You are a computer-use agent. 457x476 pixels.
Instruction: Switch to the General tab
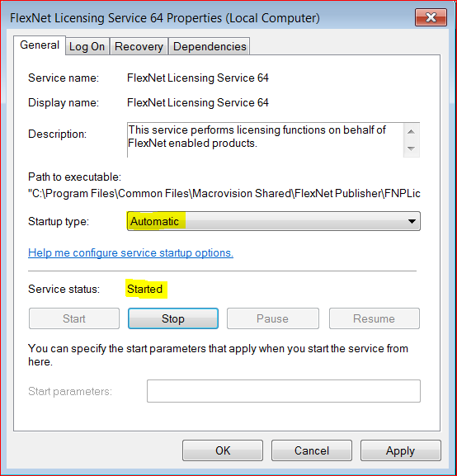point(40,45)
